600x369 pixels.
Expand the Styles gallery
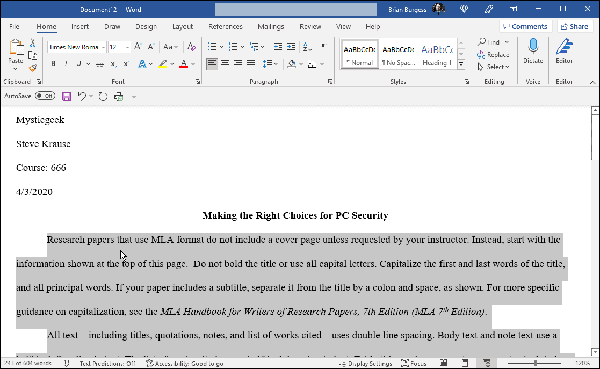tap(461, 64)
